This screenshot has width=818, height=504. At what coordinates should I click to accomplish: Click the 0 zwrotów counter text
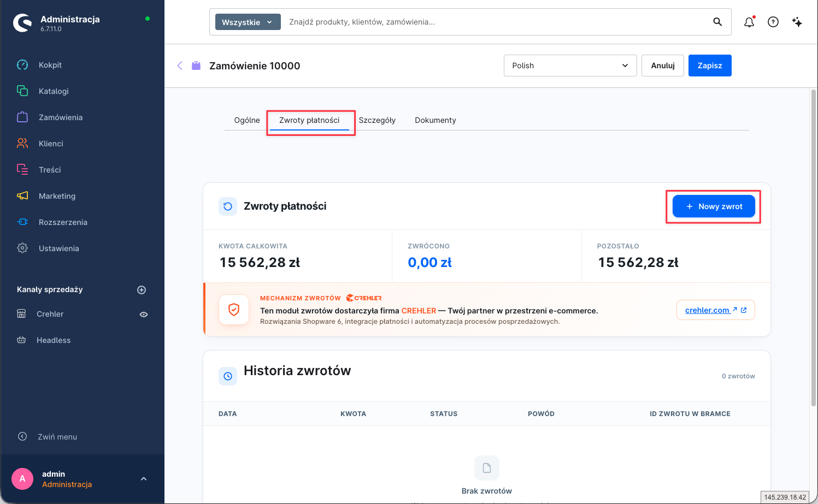point(738,376)
